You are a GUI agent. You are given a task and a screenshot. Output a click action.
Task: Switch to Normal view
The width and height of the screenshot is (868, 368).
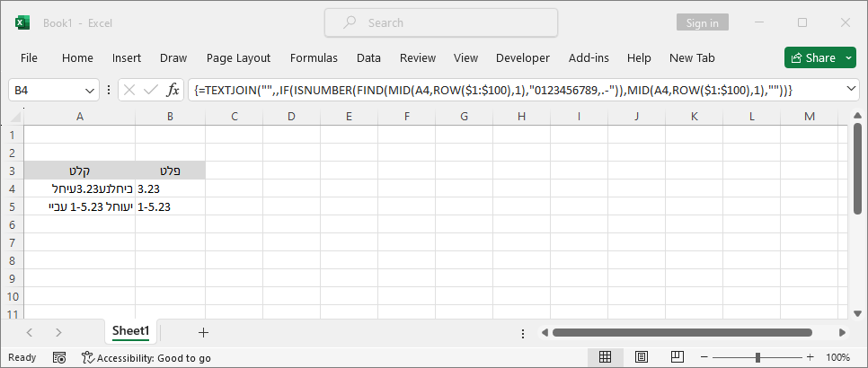click(x=605, y=357)
